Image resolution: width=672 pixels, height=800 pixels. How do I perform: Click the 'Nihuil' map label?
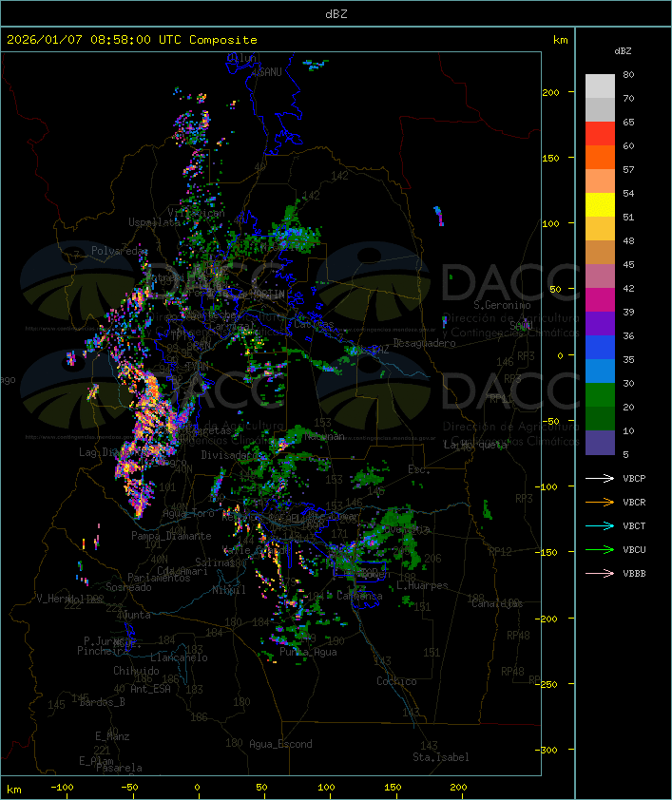click(x=229, y=590)
